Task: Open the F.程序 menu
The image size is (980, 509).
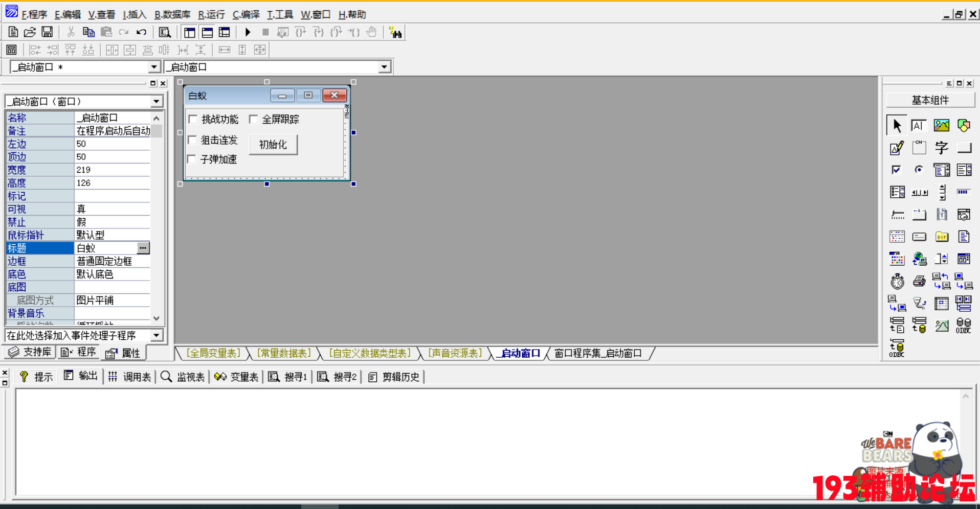Action: (x=34, y=14)
